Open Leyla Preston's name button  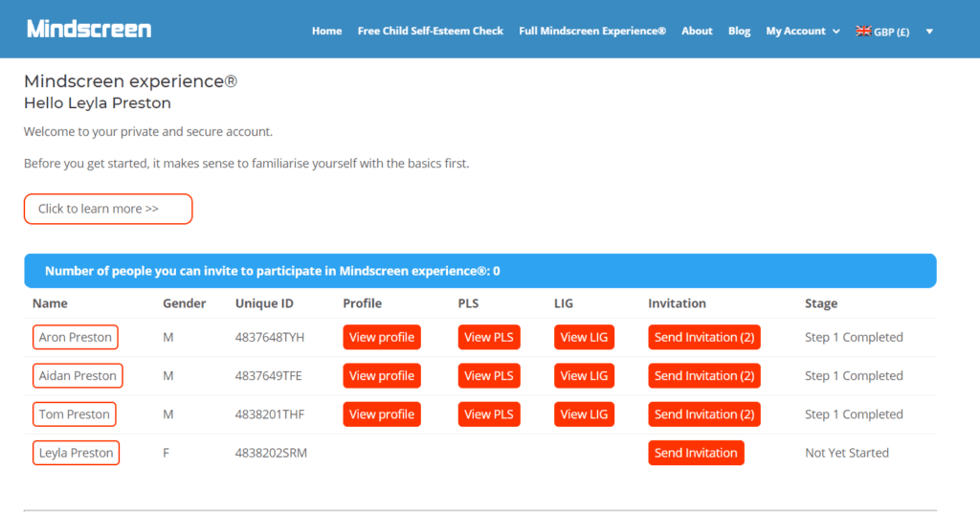pyautogui.click(x=76, y=453)
